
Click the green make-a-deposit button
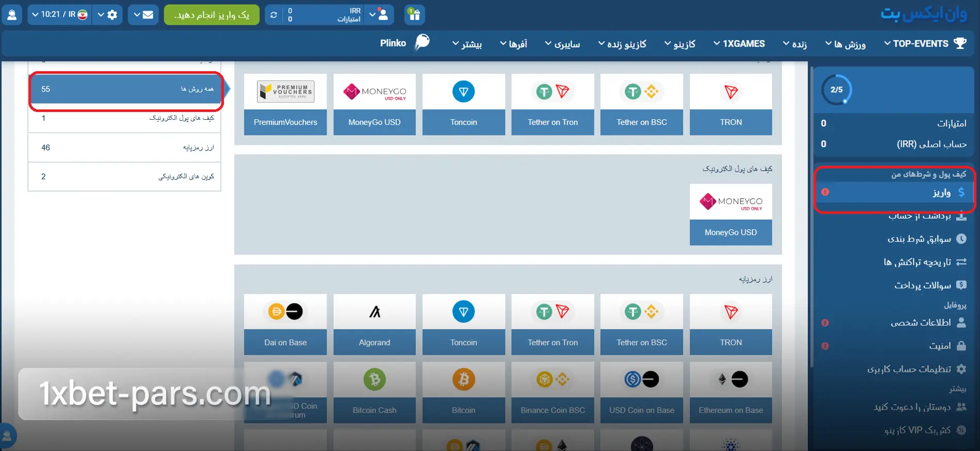pyautogui.click(x=212, y=15)
